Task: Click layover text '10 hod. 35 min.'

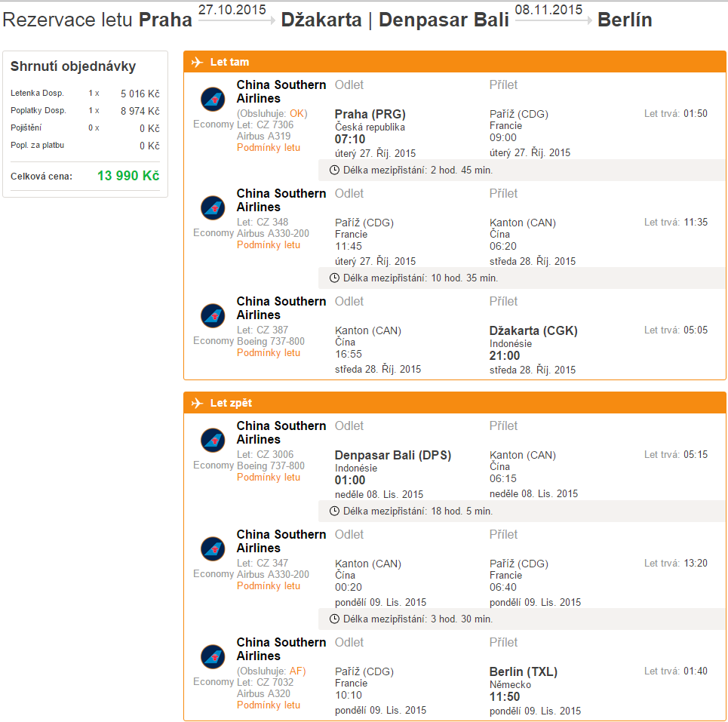Action: pyautogui.click(x=464, y=278)
